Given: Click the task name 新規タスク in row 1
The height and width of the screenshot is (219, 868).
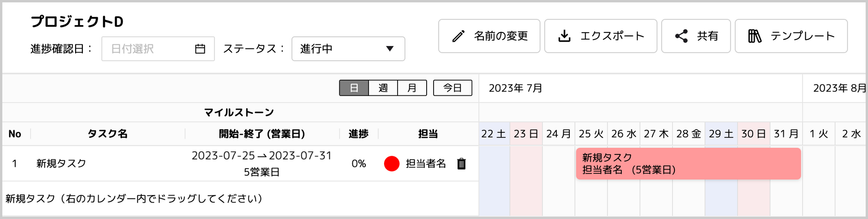Looking at the screenshot, I should (x=61, y=163).
